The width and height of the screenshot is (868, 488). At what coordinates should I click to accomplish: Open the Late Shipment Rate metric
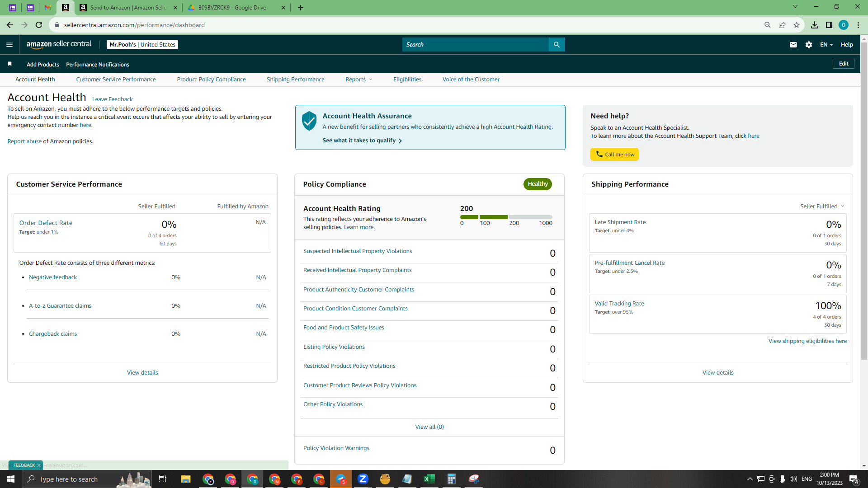click(620, 222)
